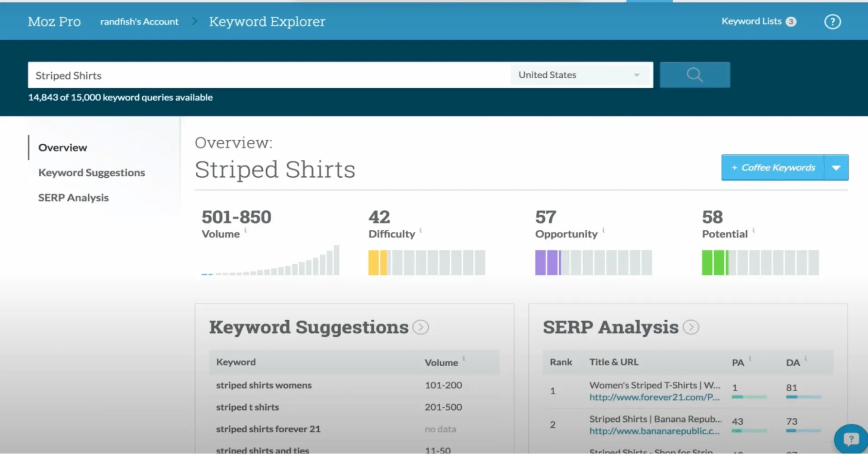Open Keyword Suggestions via its circular arrow icon
The height and width of the screenshot is (454, 868).
(x=421, y=327)
